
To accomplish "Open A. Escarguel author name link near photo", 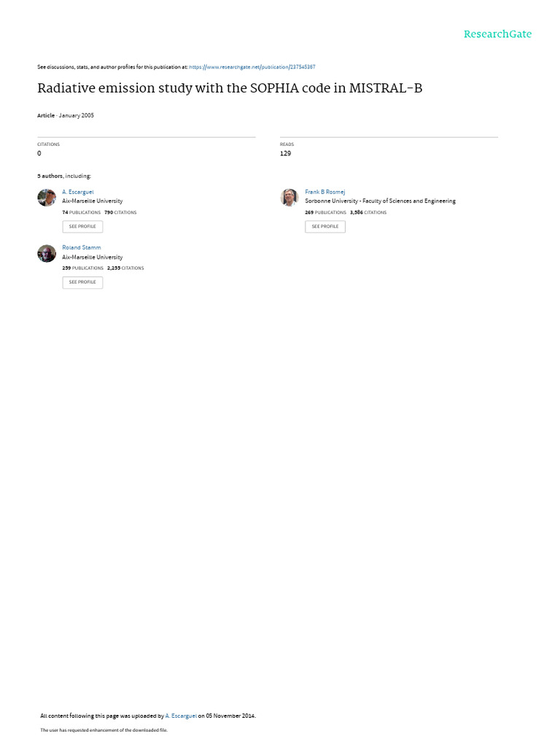I will tap(77, 192).
